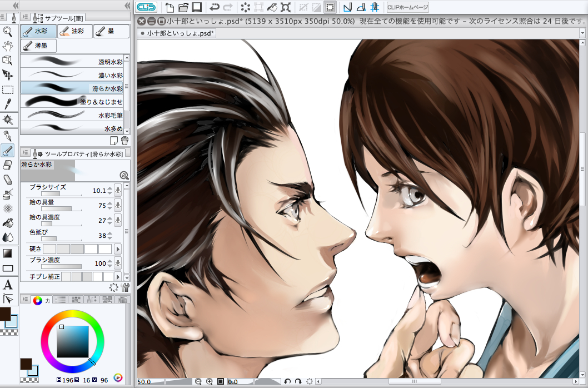Select the Correct Line tool
This screenshot has width=588, height=388.
(7, 299)
